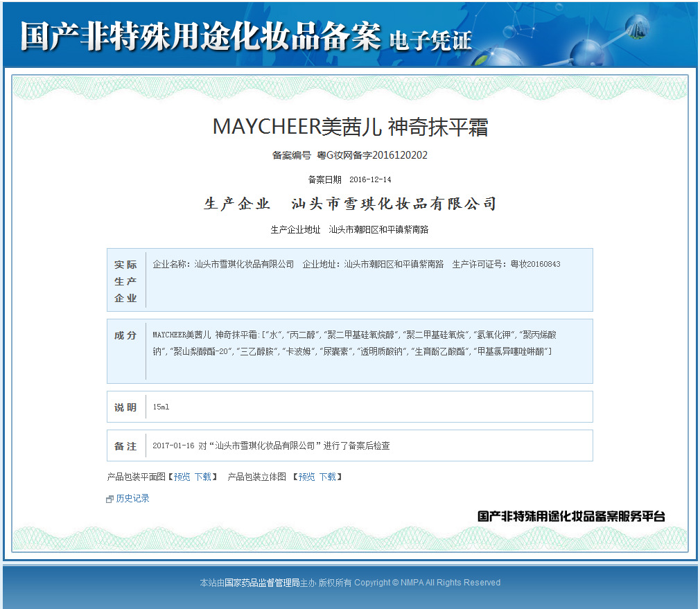Select the filing number 粤G妆网备字2016120202
Image resolution: width=700 pixels, height=609 pixels.
point(372,155)
